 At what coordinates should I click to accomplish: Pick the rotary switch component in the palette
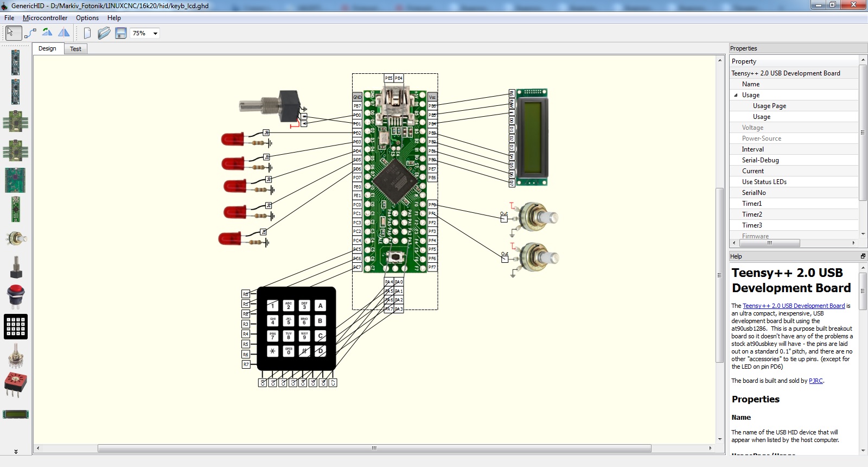pos(16,356)
